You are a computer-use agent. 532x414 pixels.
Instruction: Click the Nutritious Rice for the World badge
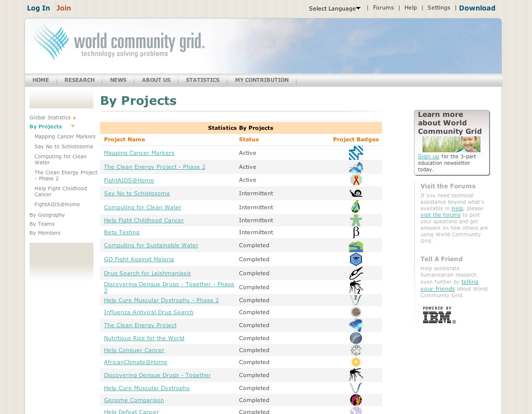[x=355, y=338]
